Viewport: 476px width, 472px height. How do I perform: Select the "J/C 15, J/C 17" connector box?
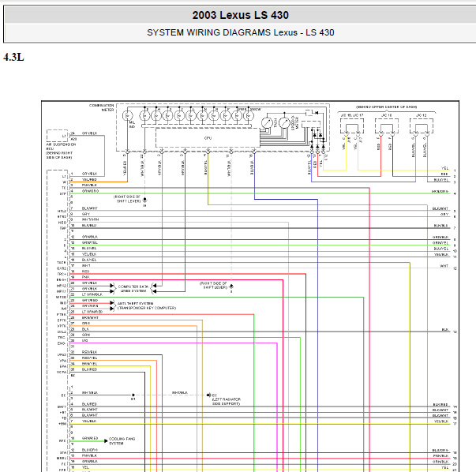352,126
